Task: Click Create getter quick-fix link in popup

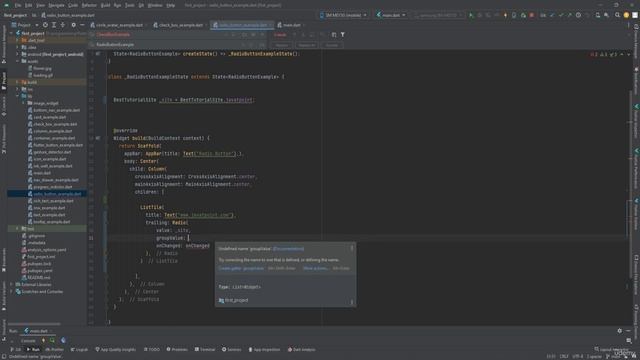Action: pos(241,268)
